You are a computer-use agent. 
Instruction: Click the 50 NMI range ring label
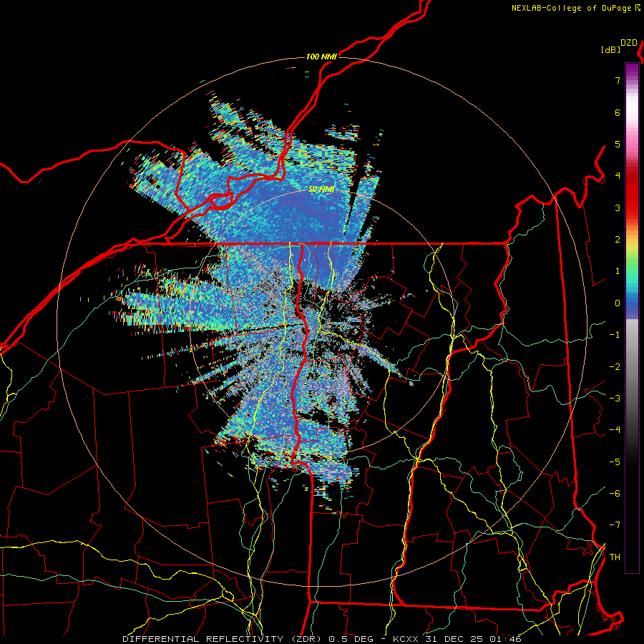coord(321,190)
